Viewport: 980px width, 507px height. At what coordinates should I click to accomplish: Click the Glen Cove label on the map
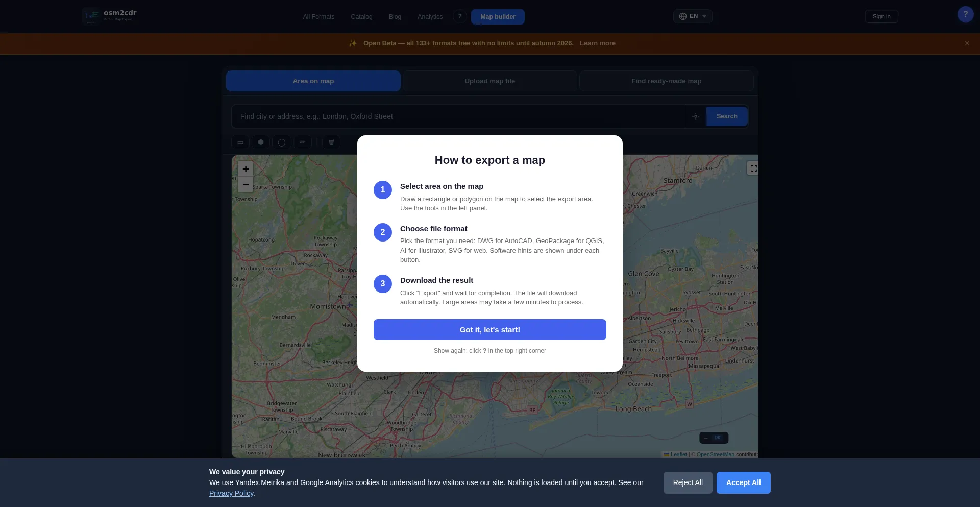pyautogui.click(x=644, y=274)
